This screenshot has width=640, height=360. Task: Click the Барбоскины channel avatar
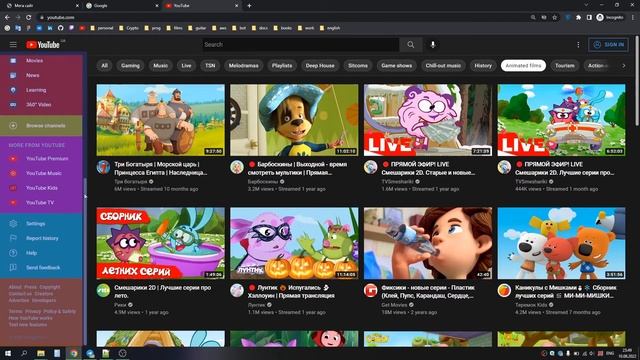click(237, 167)
